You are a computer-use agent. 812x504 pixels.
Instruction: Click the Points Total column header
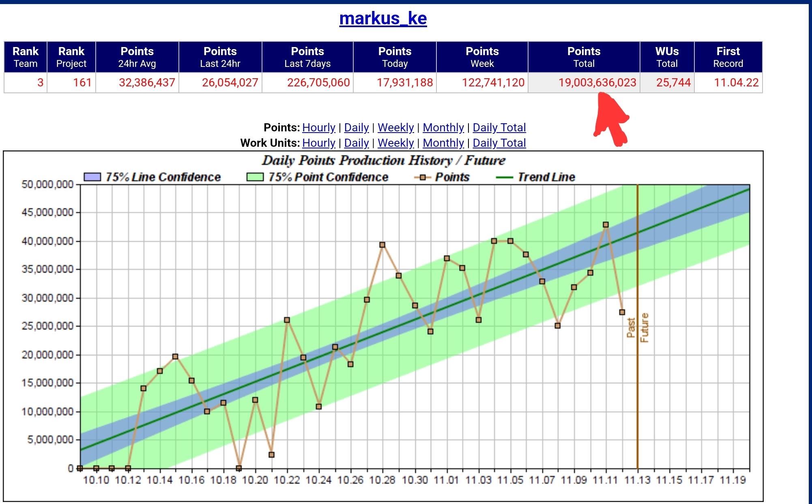click(584, 57)
